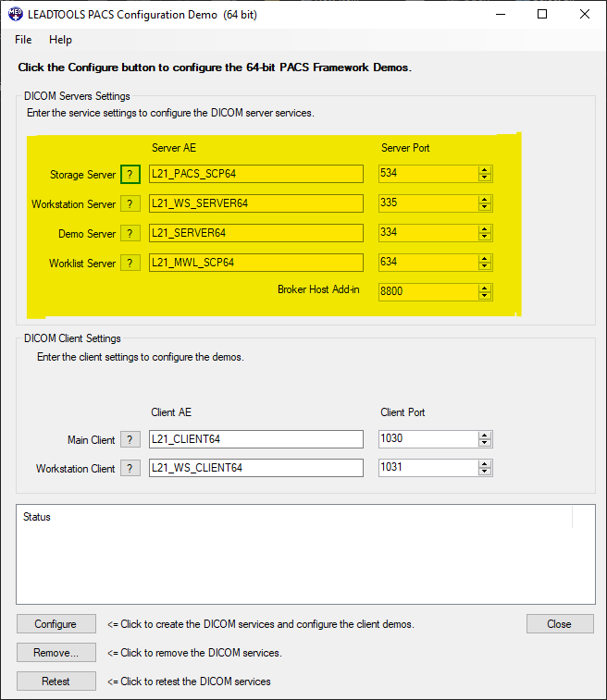Viewport: 607px width, 700px height.
Task: Click the 'Client Port' column header text
Action: tap(403, 412)
